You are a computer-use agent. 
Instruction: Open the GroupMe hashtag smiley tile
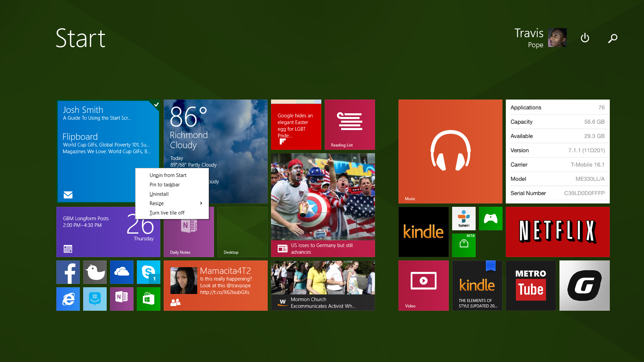(x=95, y=299)
